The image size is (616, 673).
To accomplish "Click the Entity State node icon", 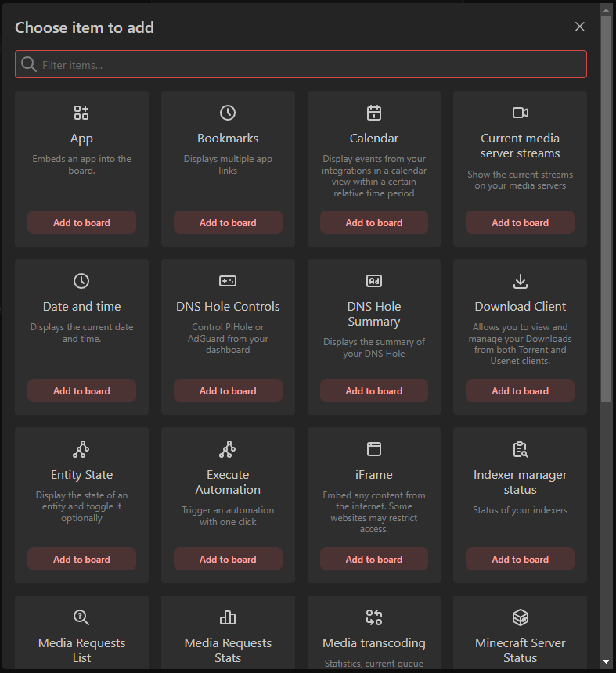I will coord(81,449).
